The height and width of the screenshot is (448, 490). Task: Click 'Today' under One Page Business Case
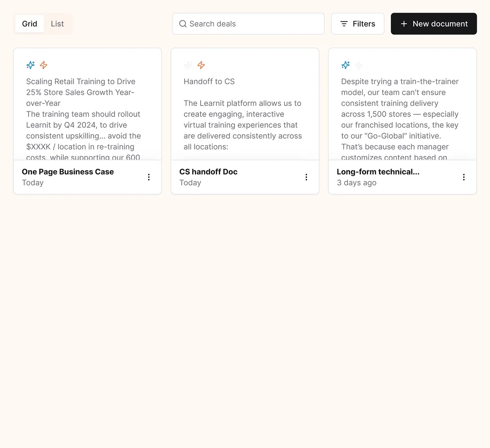[x=33, y=183]
